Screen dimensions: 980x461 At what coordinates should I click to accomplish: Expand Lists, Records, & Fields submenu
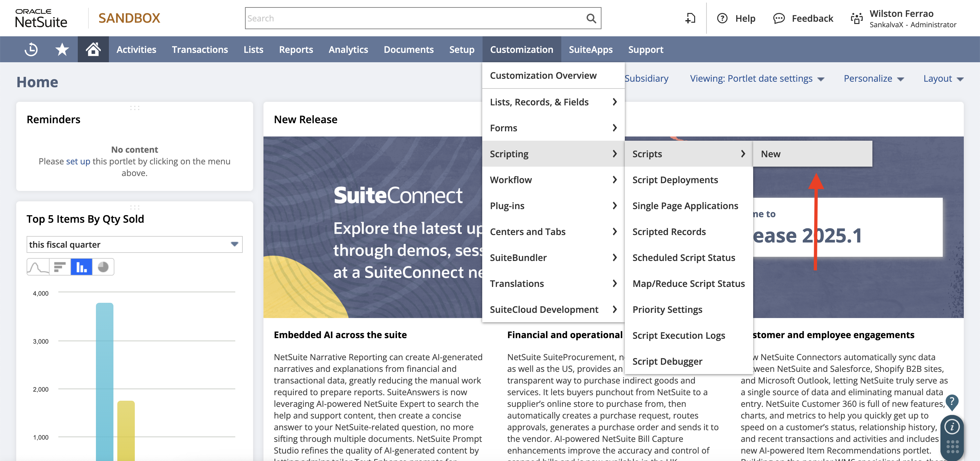coord(553,102)
